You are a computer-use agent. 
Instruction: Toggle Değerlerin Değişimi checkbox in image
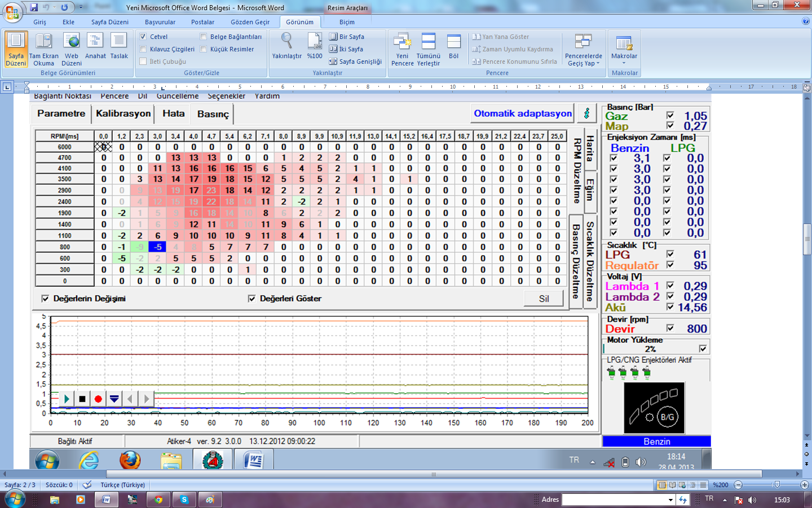pos(45,299)
